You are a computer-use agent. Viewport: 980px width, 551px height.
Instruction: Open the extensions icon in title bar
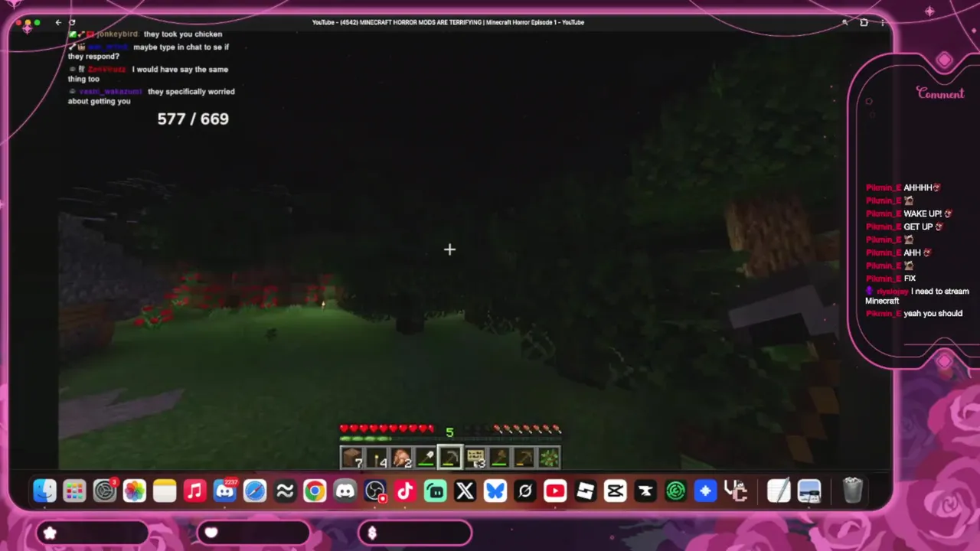coord(864,22)
